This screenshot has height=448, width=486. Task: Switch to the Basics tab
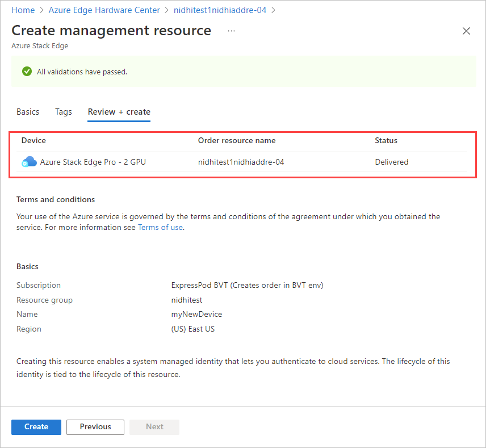pos(27,112)
